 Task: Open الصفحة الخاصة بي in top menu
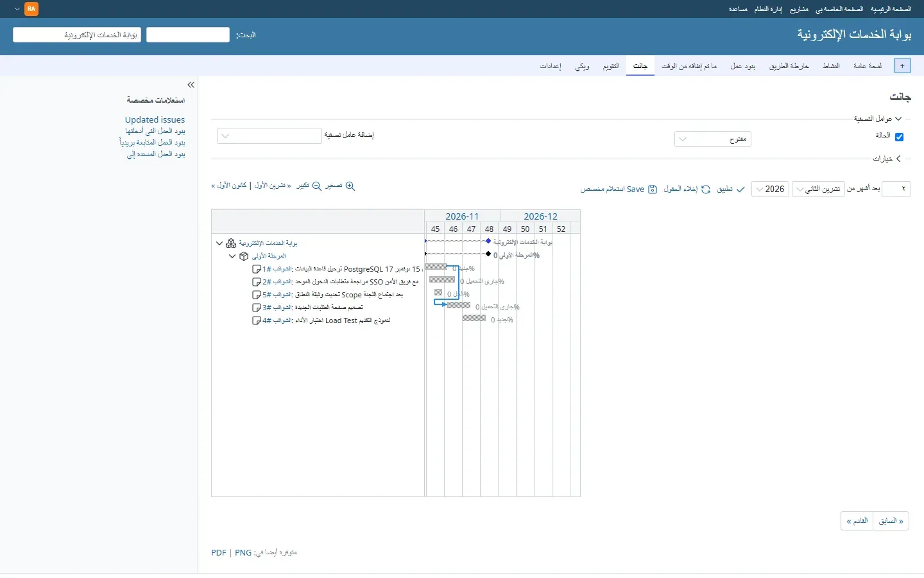pos(839,9)
